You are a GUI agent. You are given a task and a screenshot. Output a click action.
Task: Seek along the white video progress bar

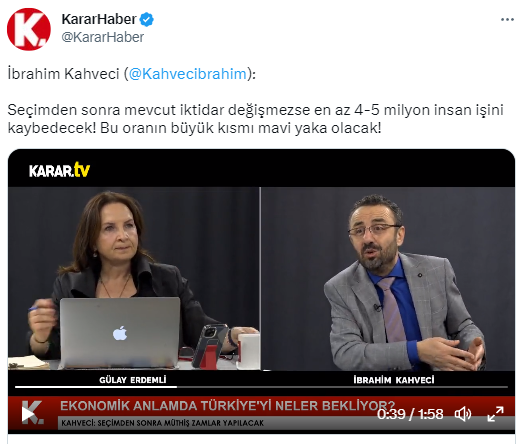(x=261, y=387)
